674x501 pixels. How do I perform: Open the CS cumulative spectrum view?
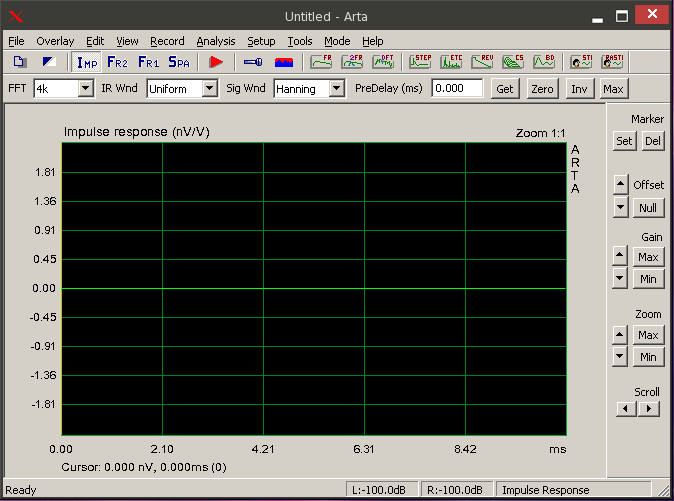tap(513, 62)
